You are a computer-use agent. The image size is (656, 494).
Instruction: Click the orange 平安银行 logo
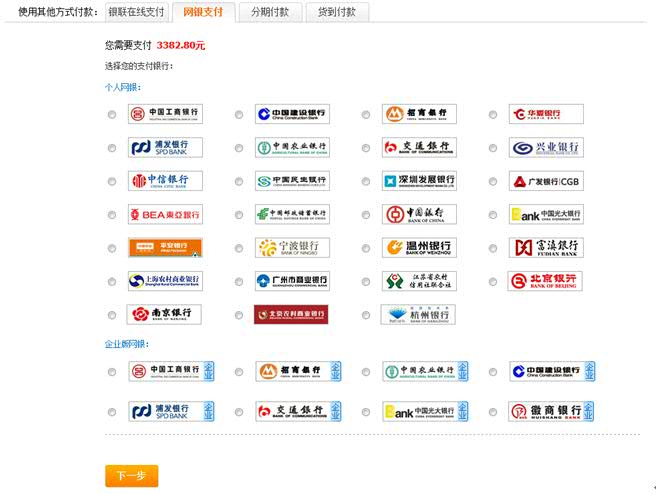[165, 248]
